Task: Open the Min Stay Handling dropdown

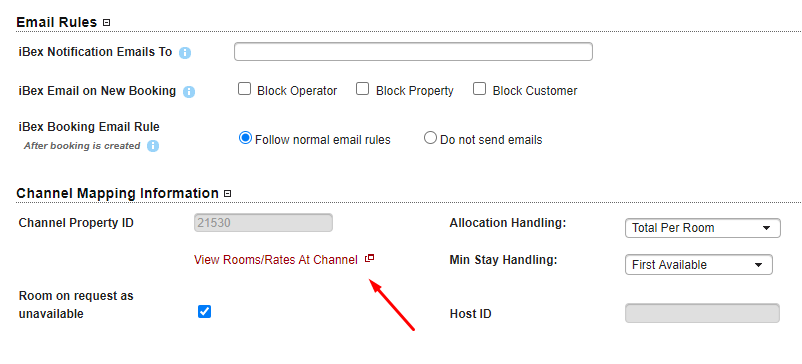Action: point(699,265)
